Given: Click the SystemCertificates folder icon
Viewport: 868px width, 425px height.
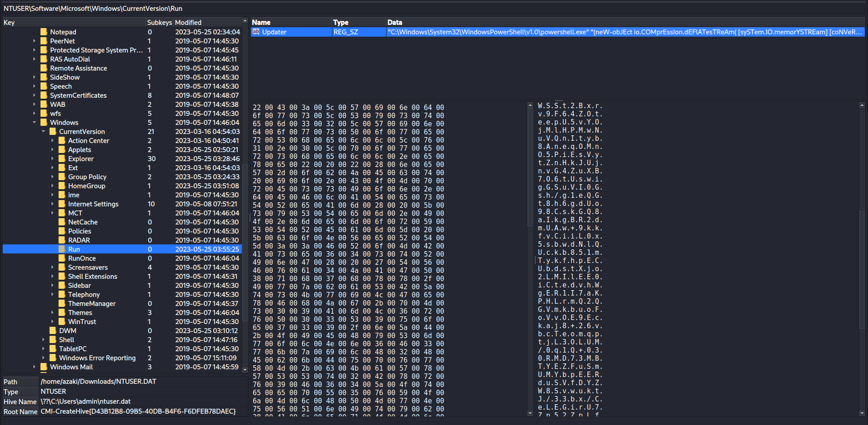Looking at the screenshot, I should pos(44,95).
